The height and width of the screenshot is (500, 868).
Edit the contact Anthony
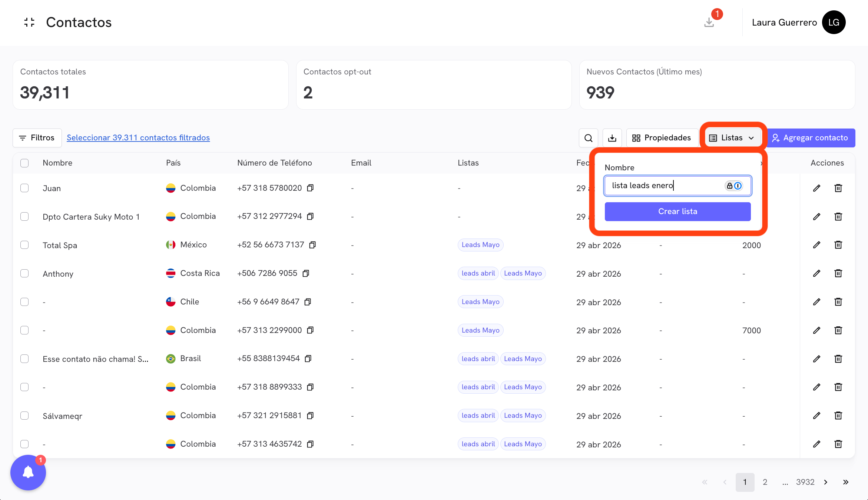point(816,273)
